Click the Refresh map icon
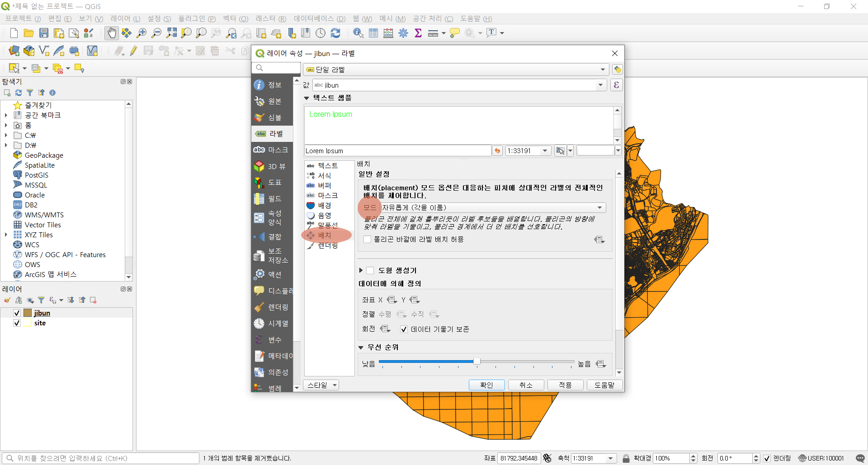The width and height of the screenshot is (868, 465). (x=335, y=33)
